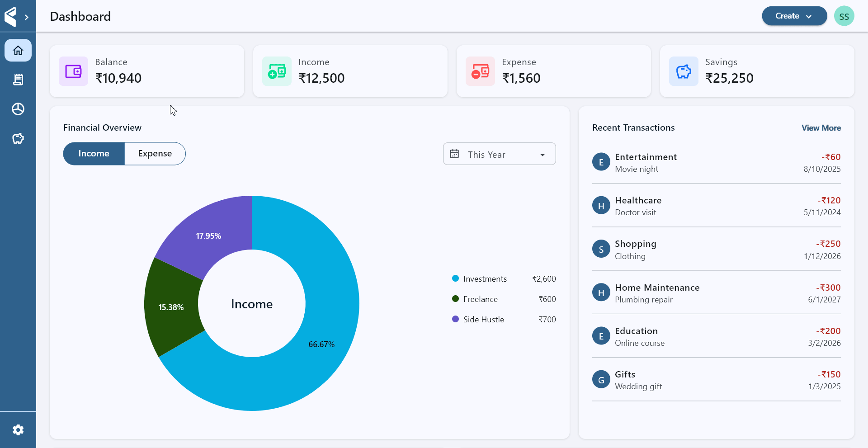
Task: Open settings via the gear icon
Action: (18, 430)
